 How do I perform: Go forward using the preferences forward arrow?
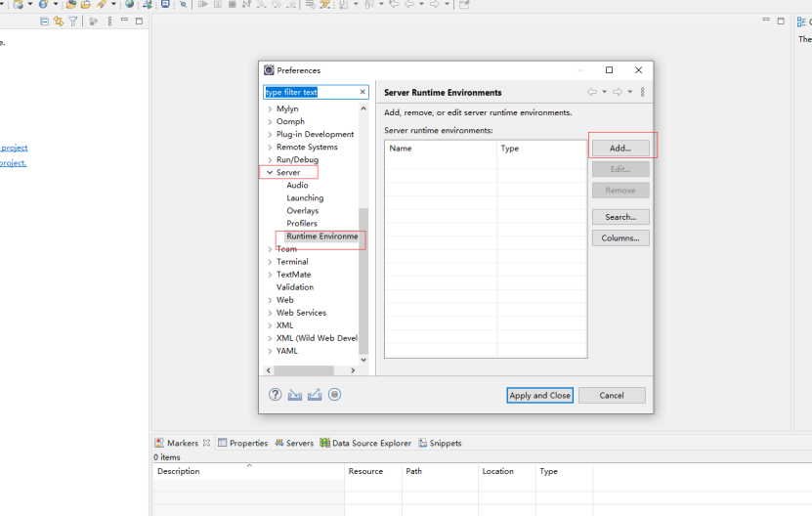(x=618, y=92)
